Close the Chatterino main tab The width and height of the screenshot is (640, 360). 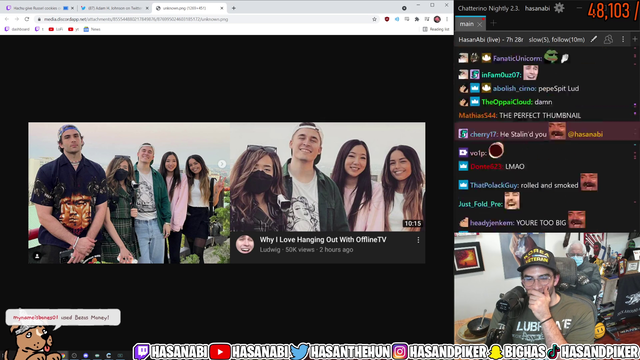480,24
